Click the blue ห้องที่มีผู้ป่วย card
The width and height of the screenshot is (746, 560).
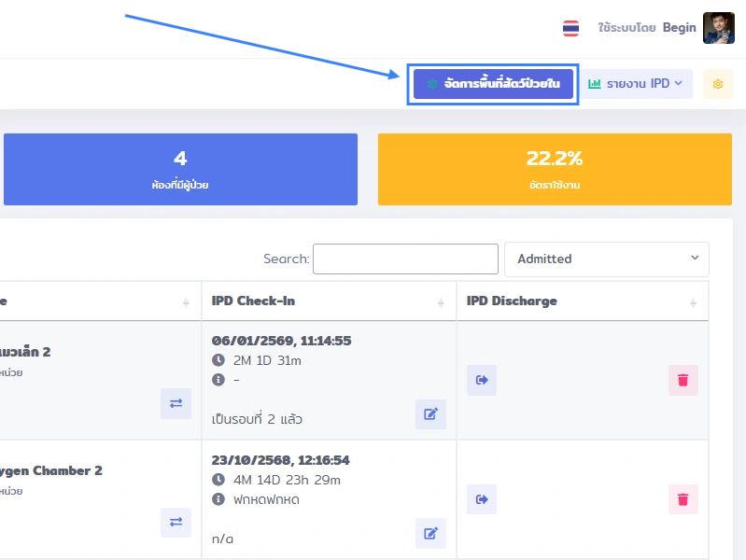[180, 169]
